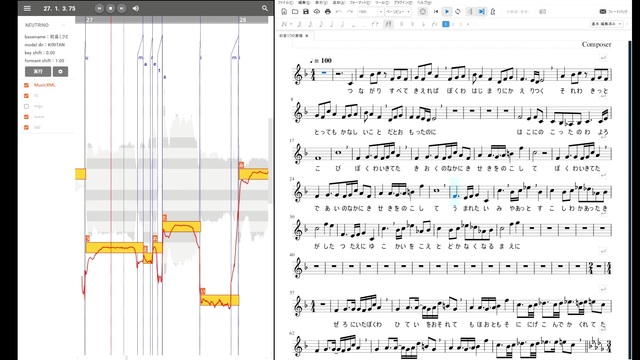
Task: Click the rewind to start icon
Action: coord(436,12)
